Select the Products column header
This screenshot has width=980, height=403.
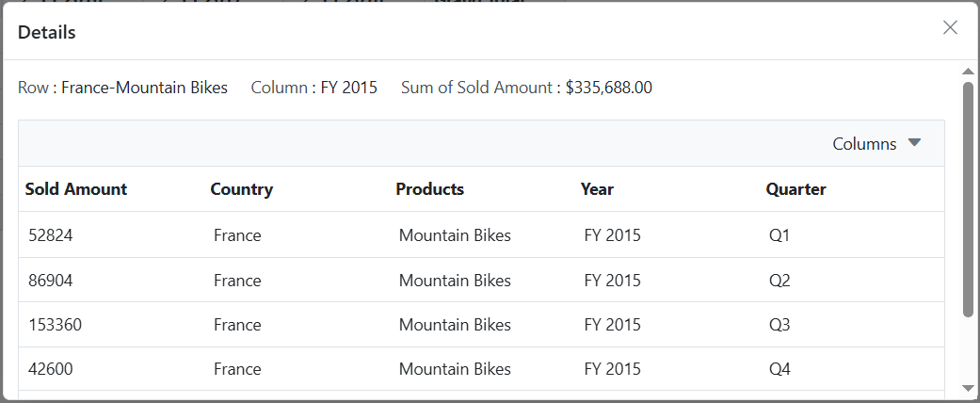430,189
